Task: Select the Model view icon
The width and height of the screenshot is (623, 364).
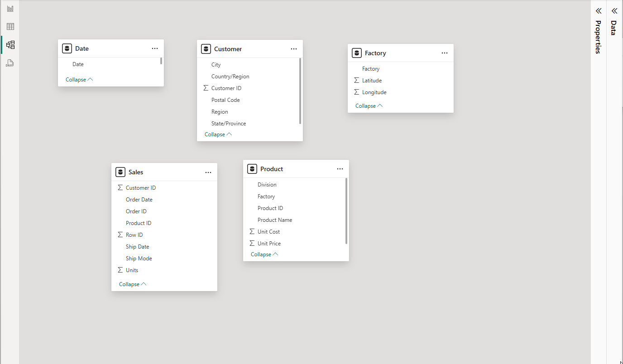Action: (x=10, y=45)
